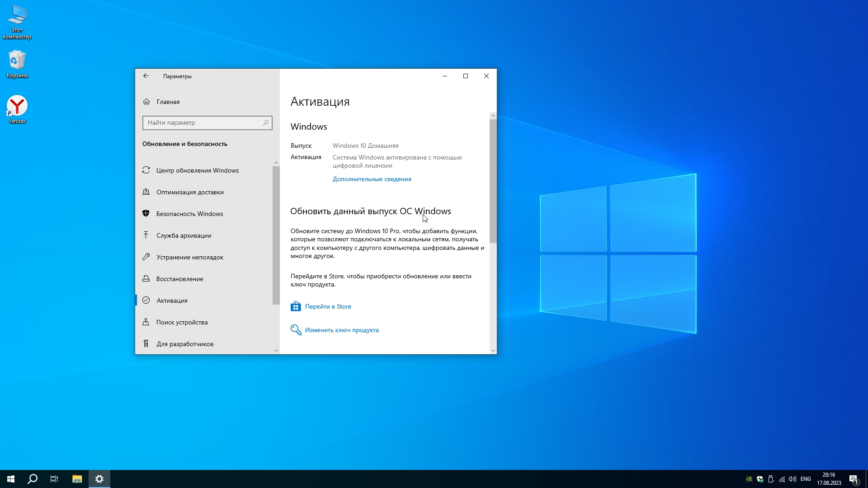This screenshot has width=868, height=488.
Task: Open Для разработчиков settings page
Action: tap(184, 344)
